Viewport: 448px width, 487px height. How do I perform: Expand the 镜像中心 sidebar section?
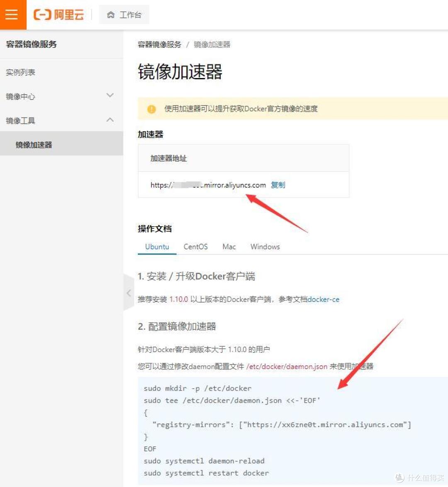click(61, 96)
